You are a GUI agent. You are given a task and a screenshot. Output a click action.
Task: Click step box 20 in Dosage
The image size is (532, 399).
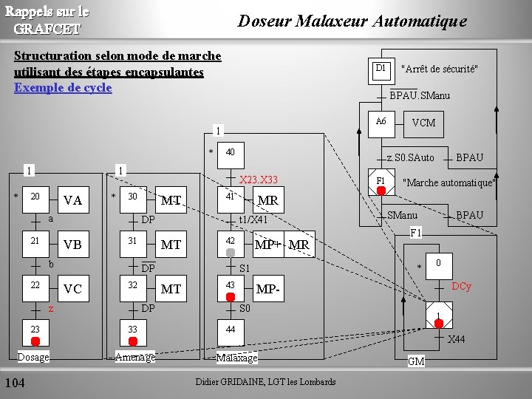[35, 199]
